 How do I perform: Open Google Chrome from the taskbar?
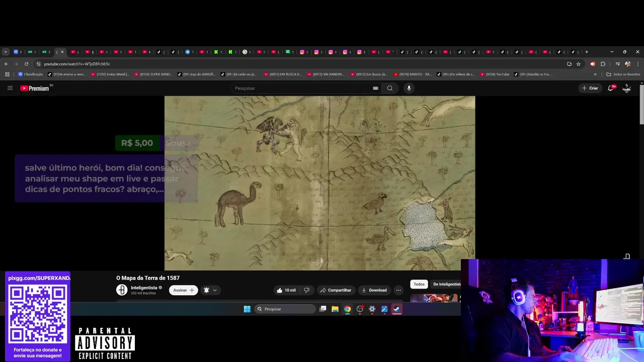(x=347, y=309)
